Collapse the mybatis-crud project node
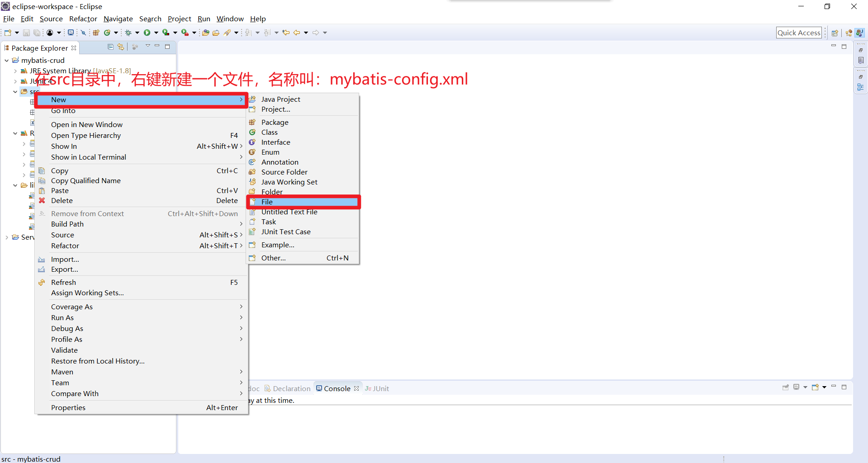Viewport: 868px width, 463px height. [7, 60]
